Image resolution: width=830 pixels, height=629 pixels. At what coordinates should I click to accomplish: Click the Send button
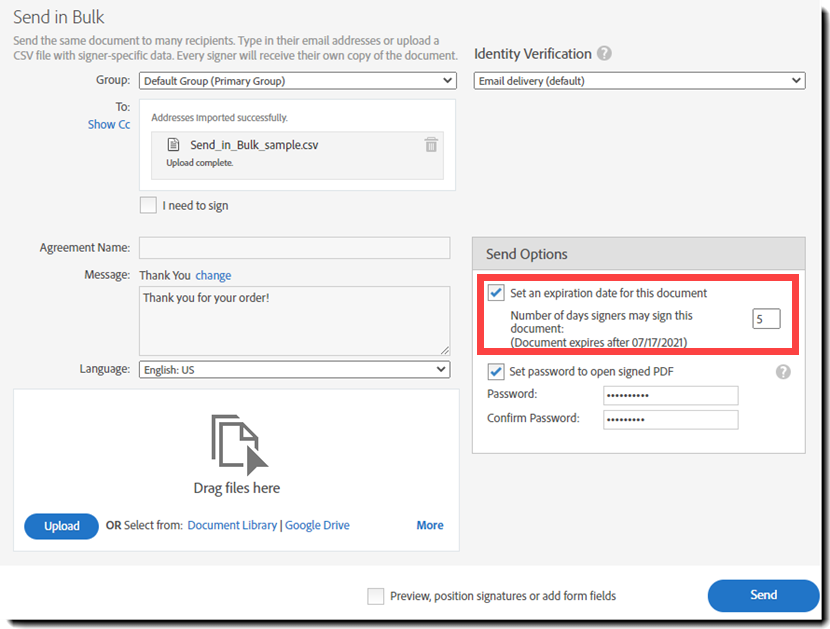[763, 595]
